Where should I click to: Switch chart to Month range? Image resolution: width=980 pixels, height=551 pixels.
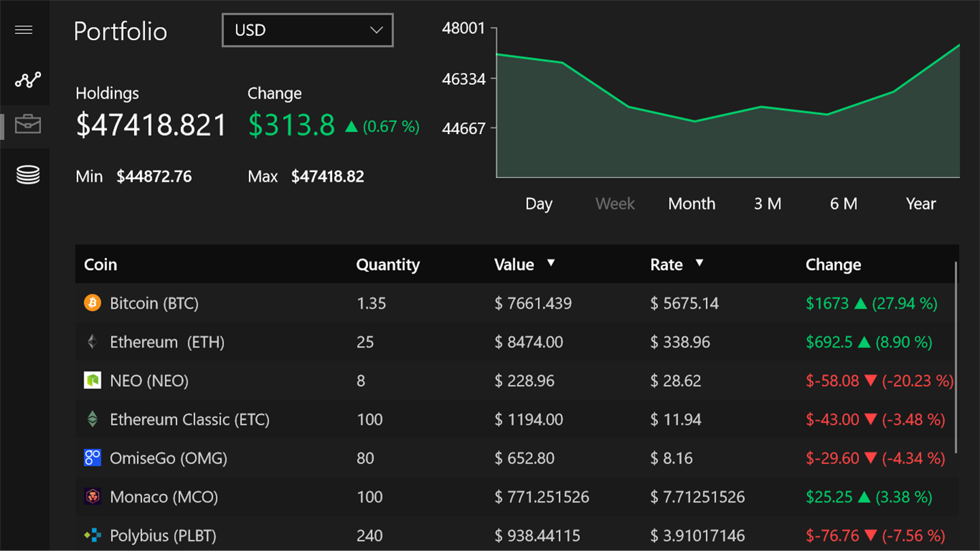click(x=691, y=203)
